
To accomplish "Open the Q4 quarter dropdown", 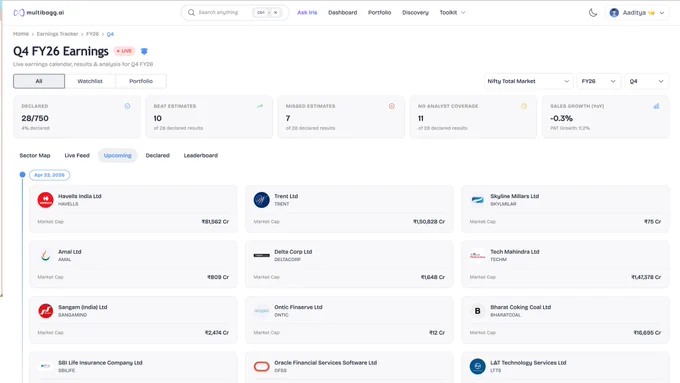I will click(647, 81).
